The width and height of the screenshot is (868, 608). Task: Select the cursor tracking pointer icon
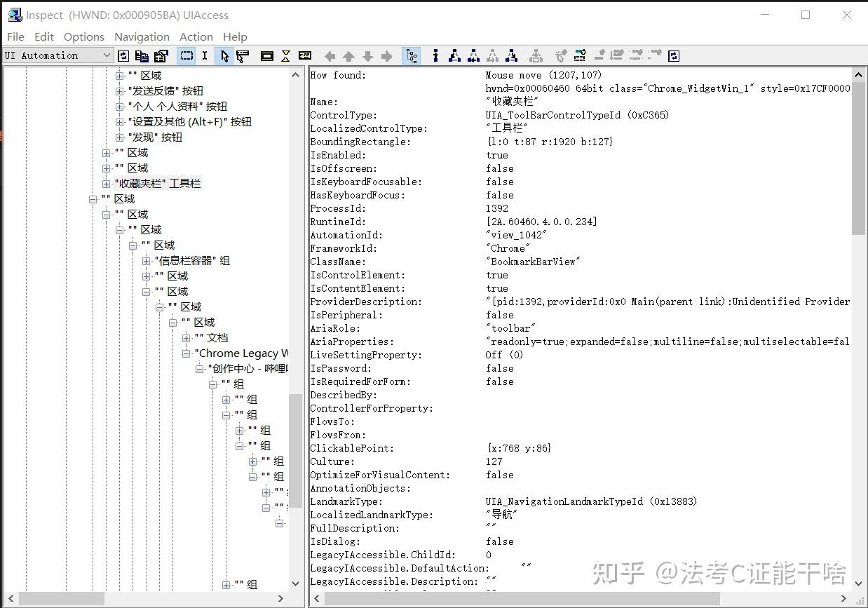point(224,55)
